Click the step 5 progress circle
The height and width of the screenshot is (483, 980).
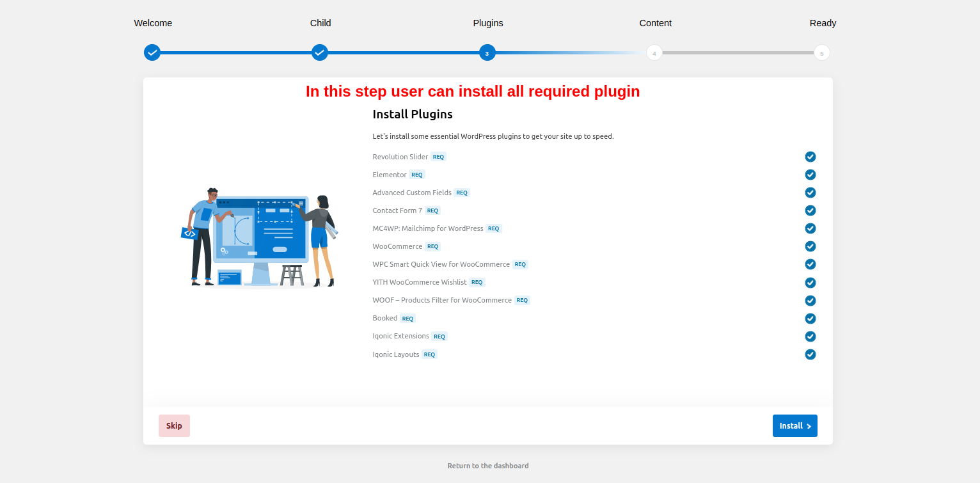822,52
